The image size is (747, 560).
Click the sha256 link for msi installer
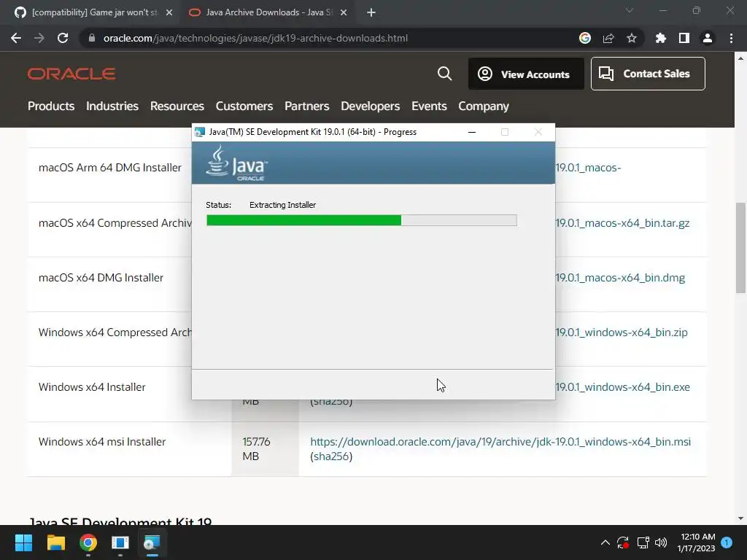click(x=331, y=456)
